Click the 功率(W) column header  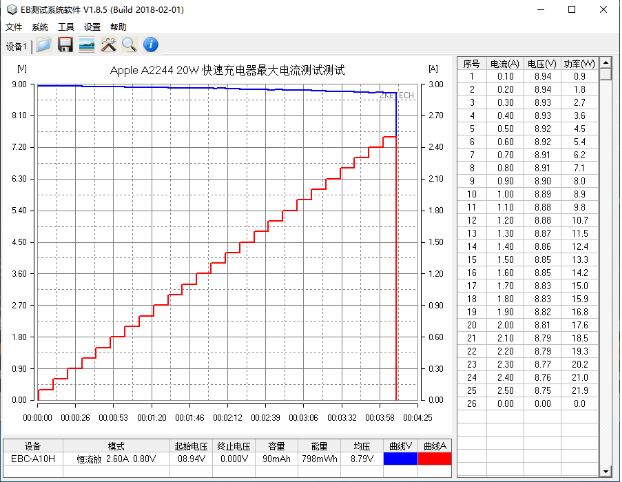579,63
